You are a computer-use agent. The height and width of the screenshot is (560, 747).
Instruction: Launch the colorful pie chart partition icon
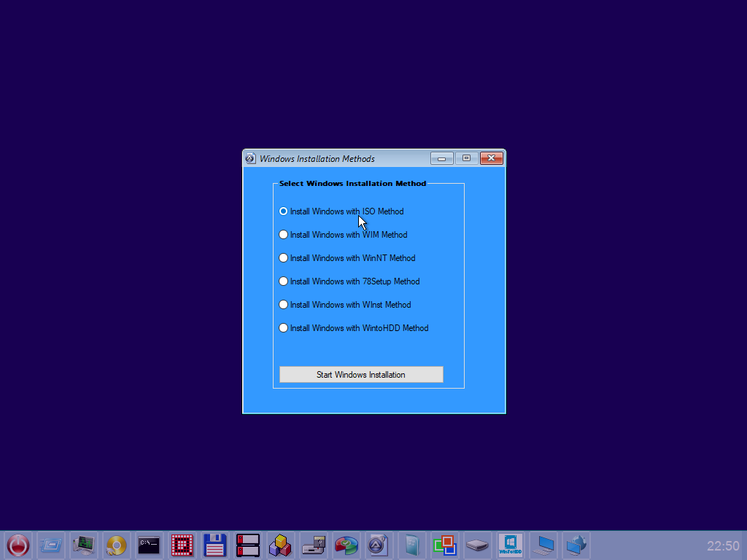click(347, 545)
